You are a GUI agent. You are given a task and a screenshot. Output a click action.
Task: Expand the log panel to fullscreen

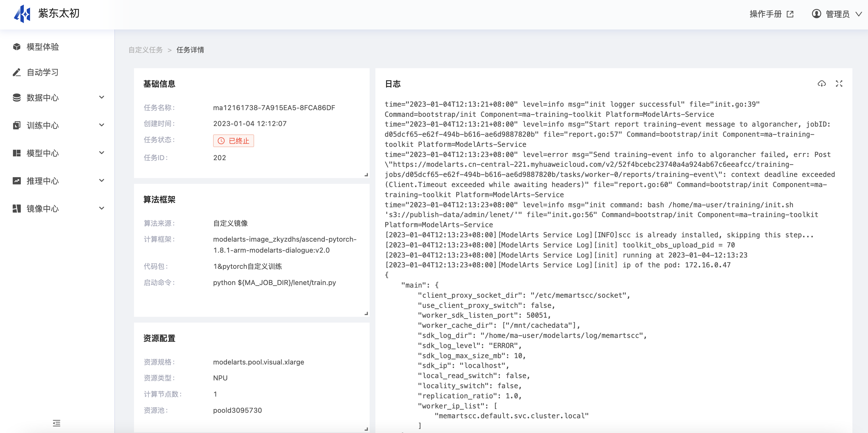839,84
